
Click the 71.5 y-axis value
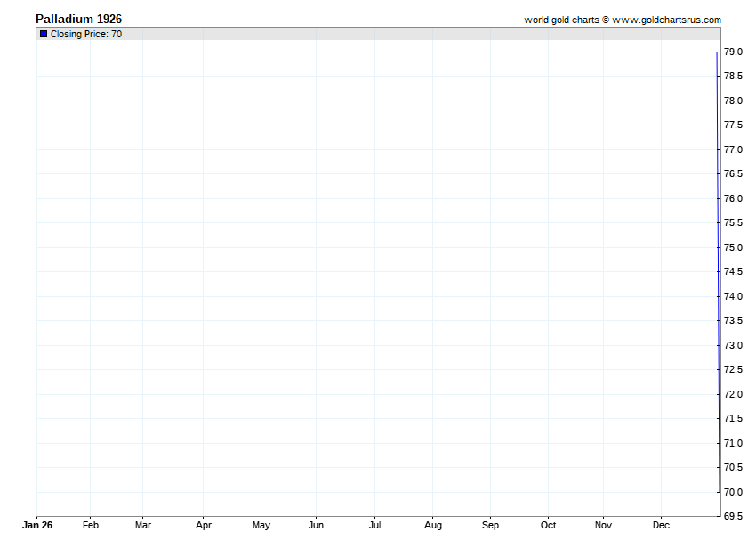[734, 418]
